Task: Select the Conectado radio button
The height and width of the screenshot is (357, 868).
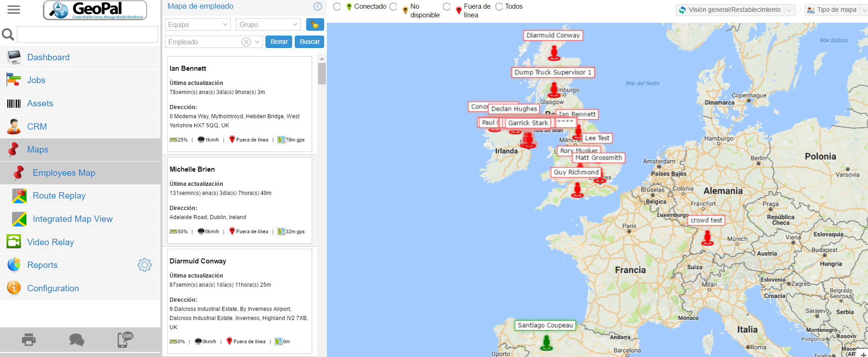Action: point(337,6)
